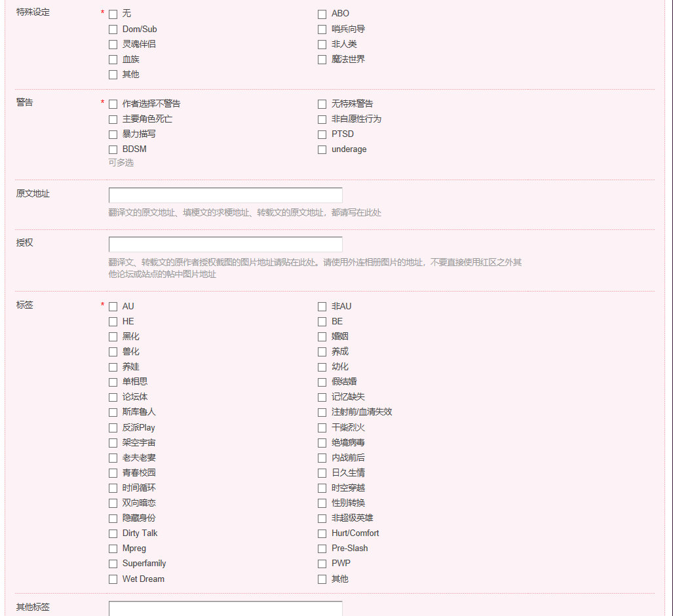Select the PTSD warning checkbox
Viewport: 673px width, 616px height.
tap(322, 134)
